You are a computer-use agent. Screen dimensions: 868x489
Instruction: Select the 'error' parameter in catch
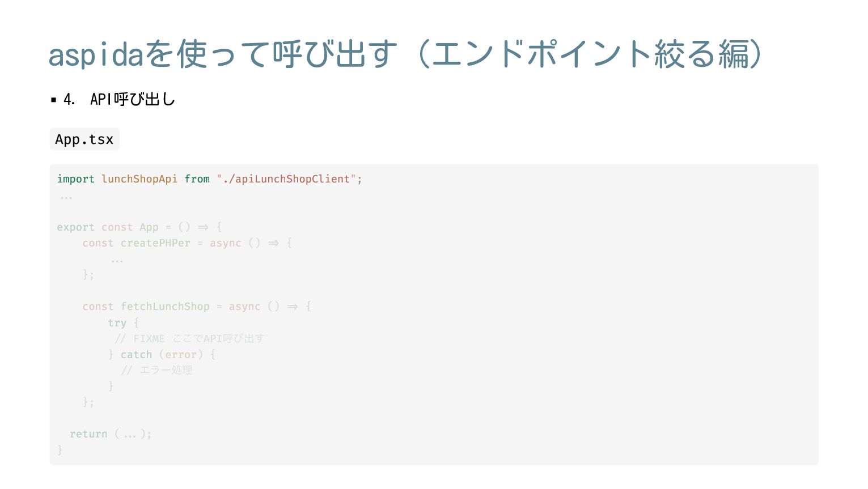tap(181, 355)
